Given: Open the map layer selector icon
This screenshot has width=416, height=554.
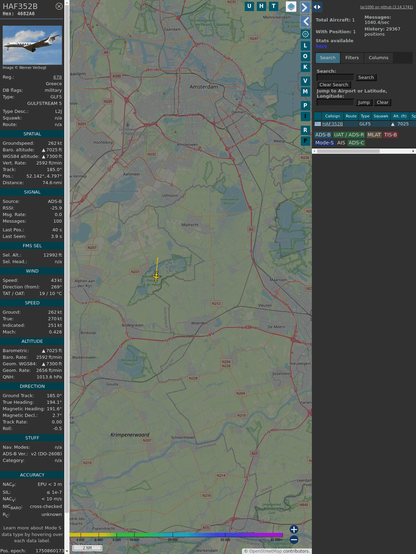Looking at the screenshot, I should 291,7.
